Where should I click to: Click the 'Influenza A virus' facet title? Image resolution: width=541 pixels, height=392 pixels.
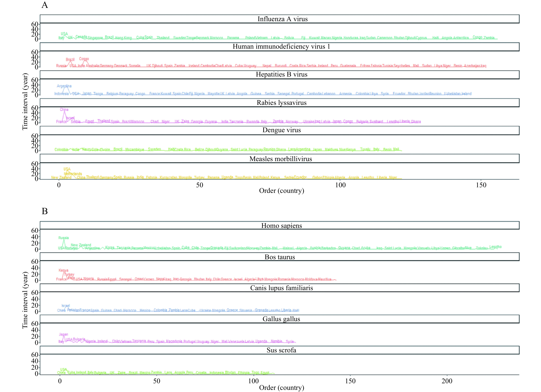(282, 19)
